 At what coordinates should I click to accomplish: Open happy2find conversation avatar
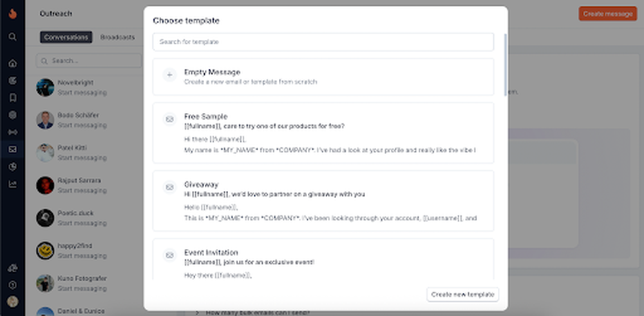click(x=45, y=251)
